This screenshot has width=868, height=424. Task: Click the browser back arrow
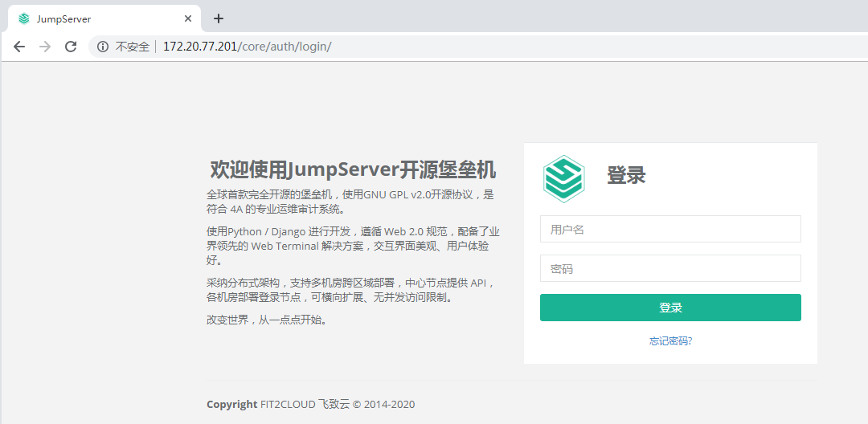(x=19, y=47)
